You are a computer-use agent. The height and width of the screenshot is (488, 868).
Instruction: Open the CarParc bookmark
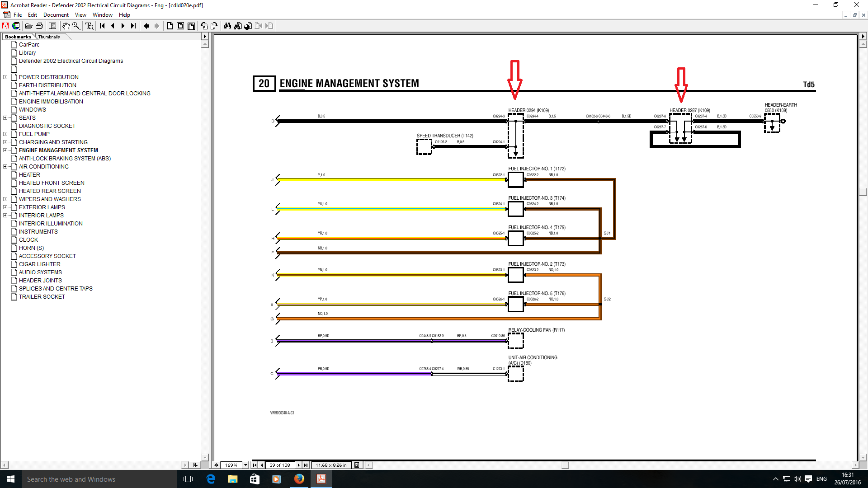[29, 45]
